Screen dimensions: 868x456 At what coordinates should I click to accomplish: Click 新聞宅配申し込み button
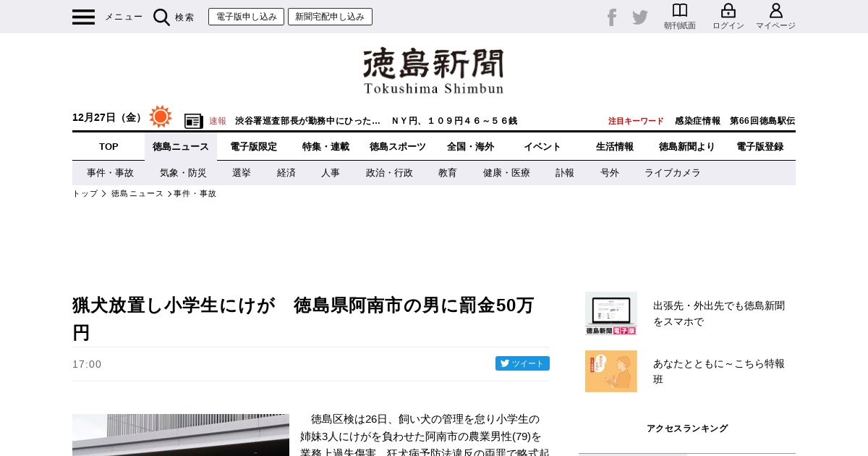(x=330, y=17)
